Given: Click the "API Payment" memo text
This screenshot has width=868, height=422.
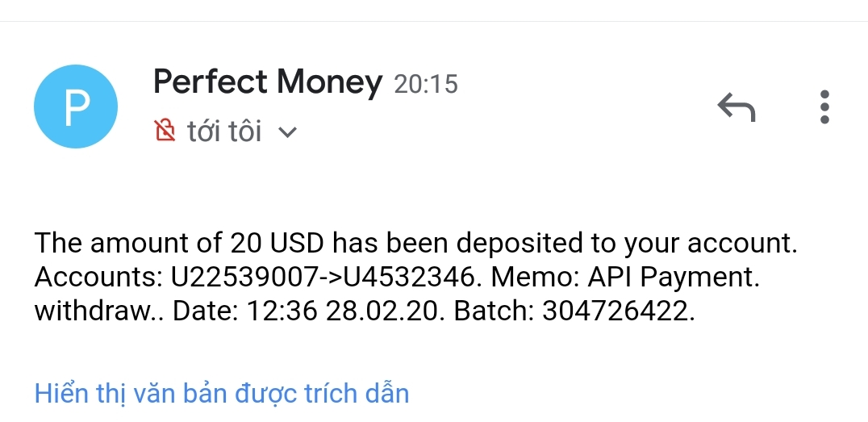Looking at the screenshot, I should pyautogui.click(x=672, y=277).
